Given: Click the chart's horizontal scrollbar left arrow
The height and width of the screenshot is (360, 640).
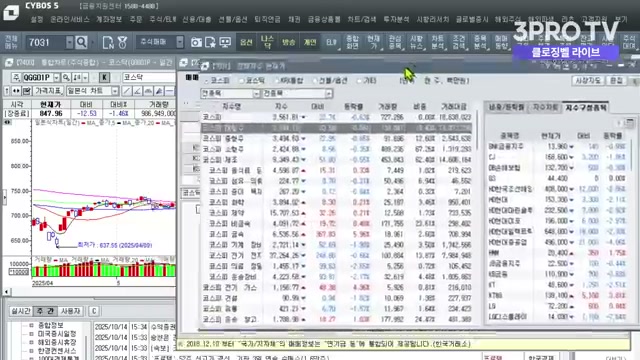Looking at the screenshot, I should pos(7,291).
